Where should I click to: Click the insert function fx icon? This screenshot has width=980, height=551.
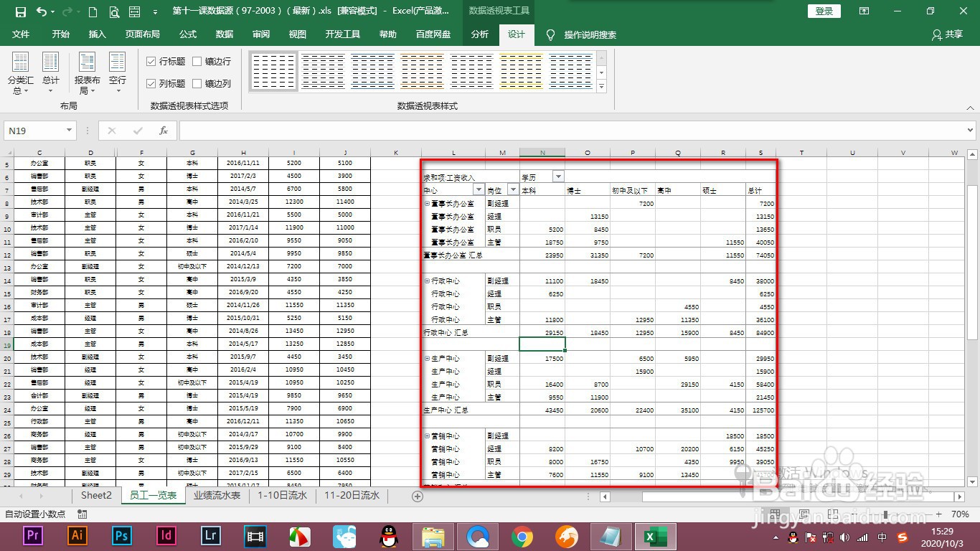point(164,131)
